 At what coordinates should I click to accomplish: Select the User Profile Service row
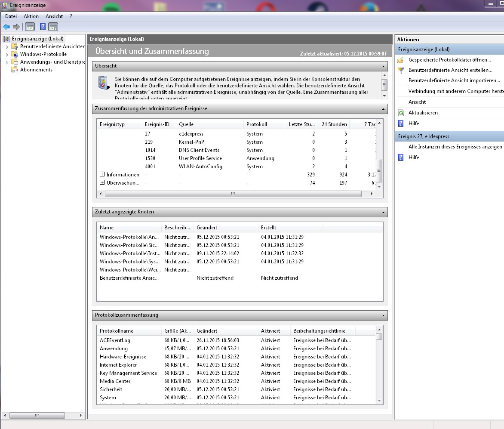[x=236, y=158]
